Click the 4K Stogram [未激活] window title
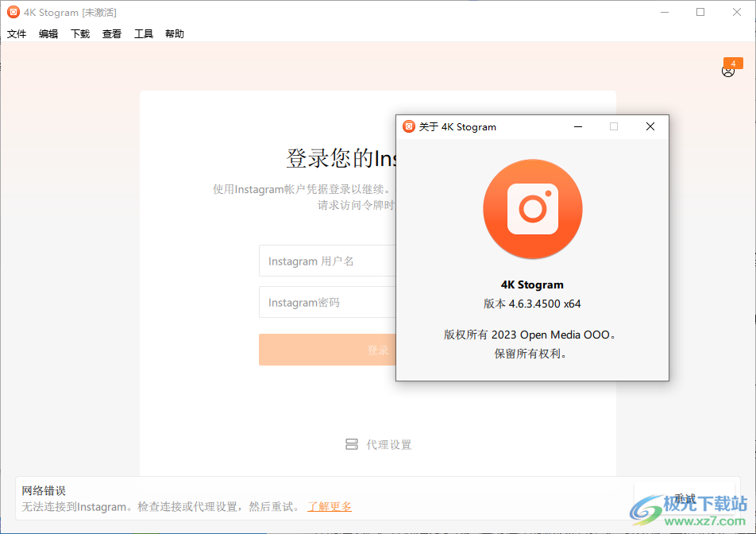The image size is (756, 534). coord(71,13)
